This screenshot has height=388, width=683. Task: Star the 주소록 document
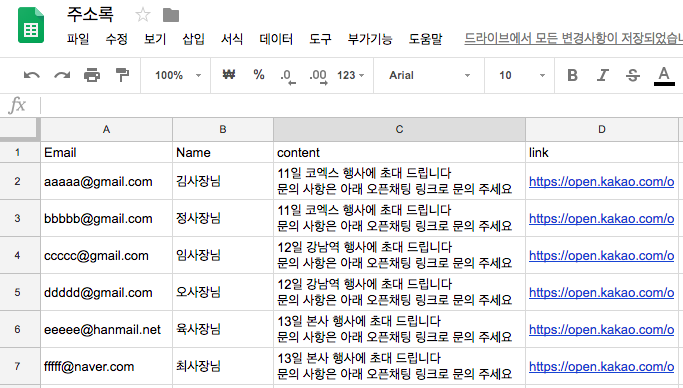tap(142, 15)
